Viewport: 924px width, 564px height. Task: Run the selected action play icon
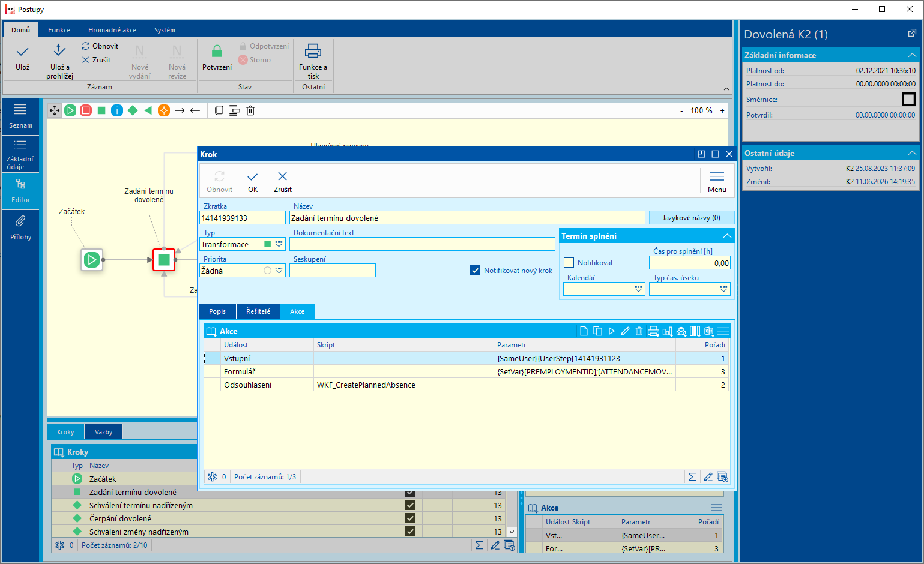tap(612, 331)
